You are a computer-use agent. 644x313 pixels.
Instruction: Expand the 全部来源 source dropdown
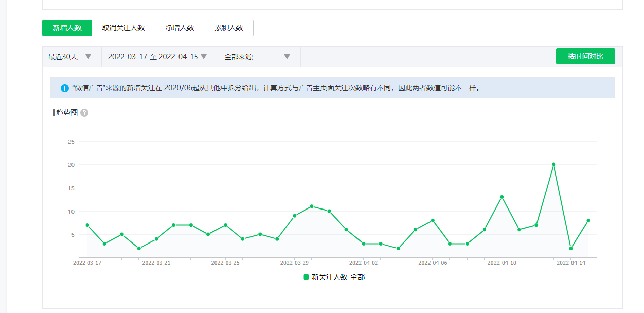[x=258, y=57]
